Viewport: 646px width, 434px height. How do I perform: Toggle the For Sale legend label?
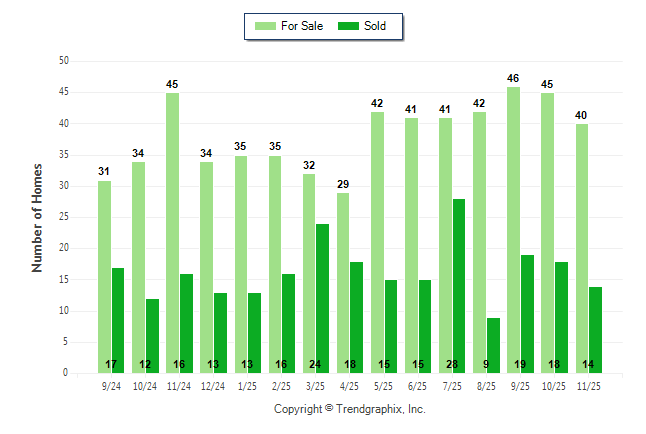pos(302,26)
